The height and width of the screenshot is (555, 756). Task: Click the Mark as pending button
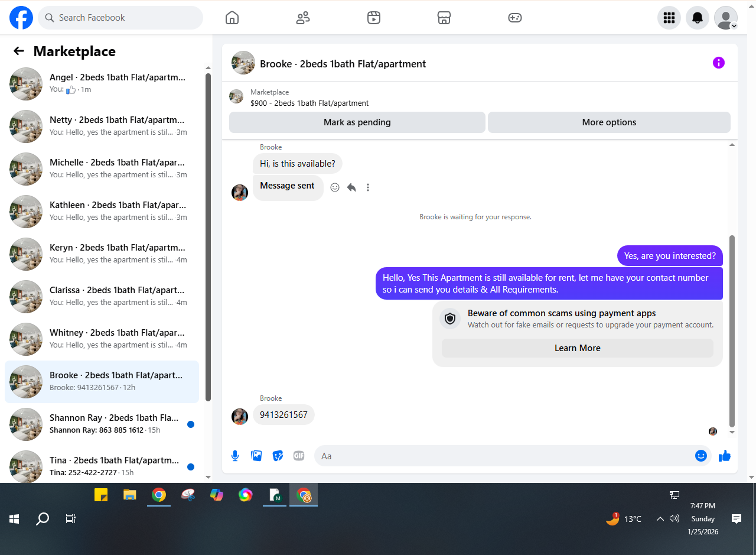(357, 122)
